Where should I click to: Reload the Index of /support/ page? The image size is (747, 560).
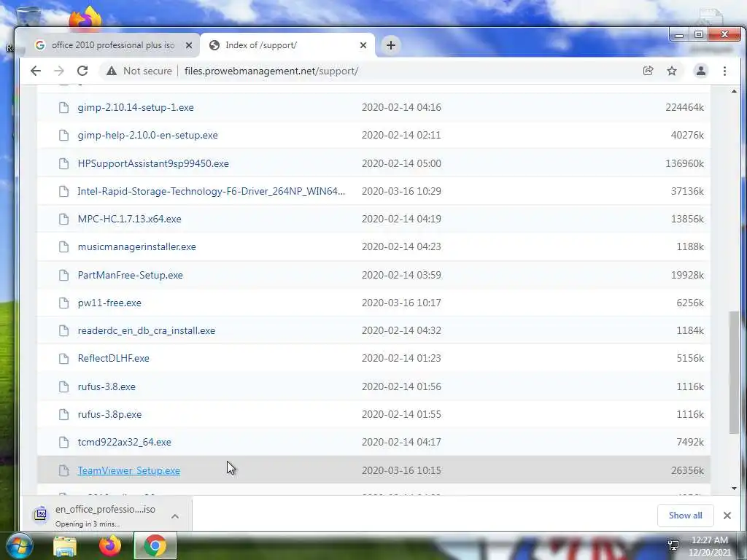tap(82, 71)
